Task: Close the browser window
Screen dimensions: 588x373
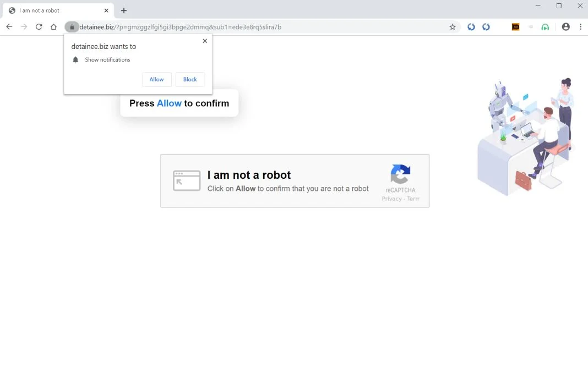Action: (580, 6)
